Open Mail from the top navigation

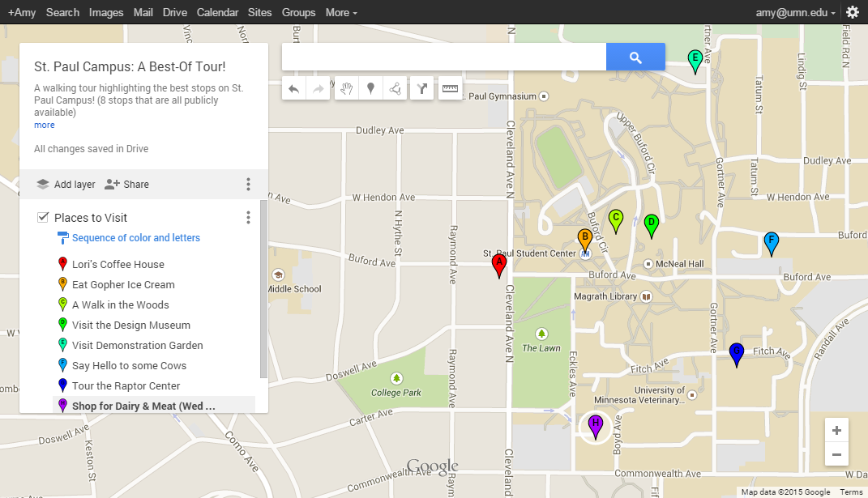tap(143, 12)
